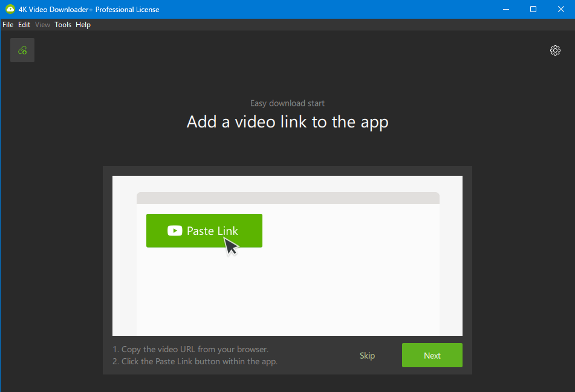Open the View menu
The height and width of the screenshot is (392, 575).
pos(42,25)
